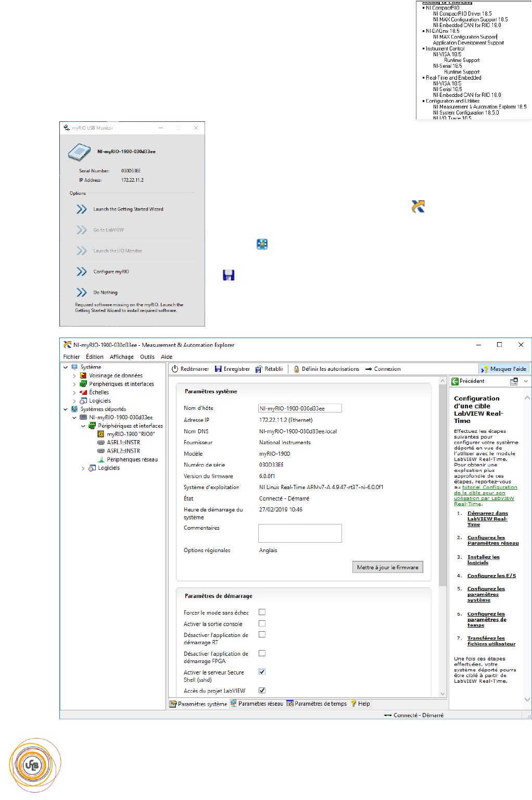The image size is (532, 800).
Task: Open the Édition menu
Action: click(95, 357)
